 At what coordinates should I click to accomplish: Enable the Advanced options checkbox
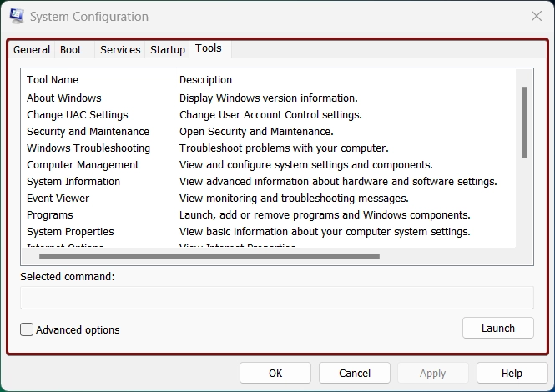(x=27, y=329)
